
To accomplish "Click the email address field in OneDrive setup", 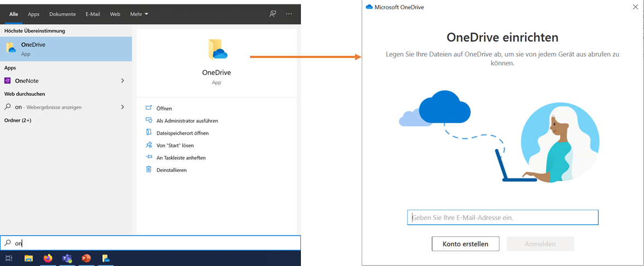I will [x=503, y=217].
